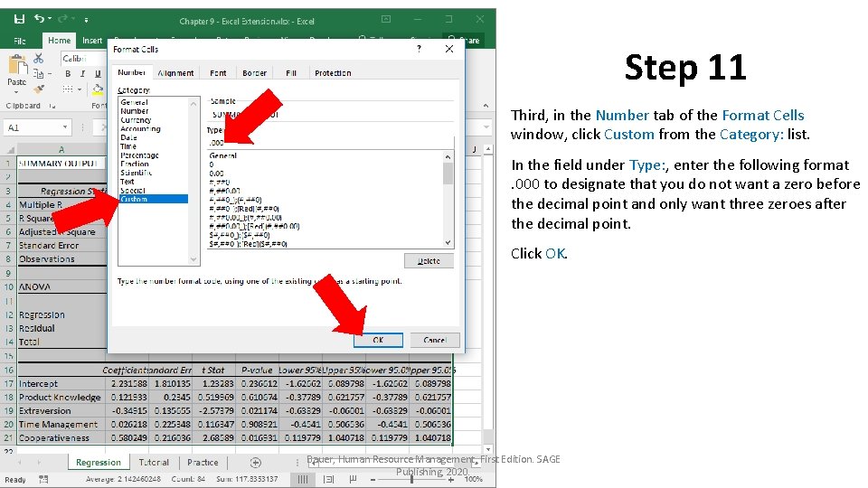Switch to the Alignment tab in Format Cells
Image resolution: width=868 pixels, height=488 pixels.
coord(175,73)
